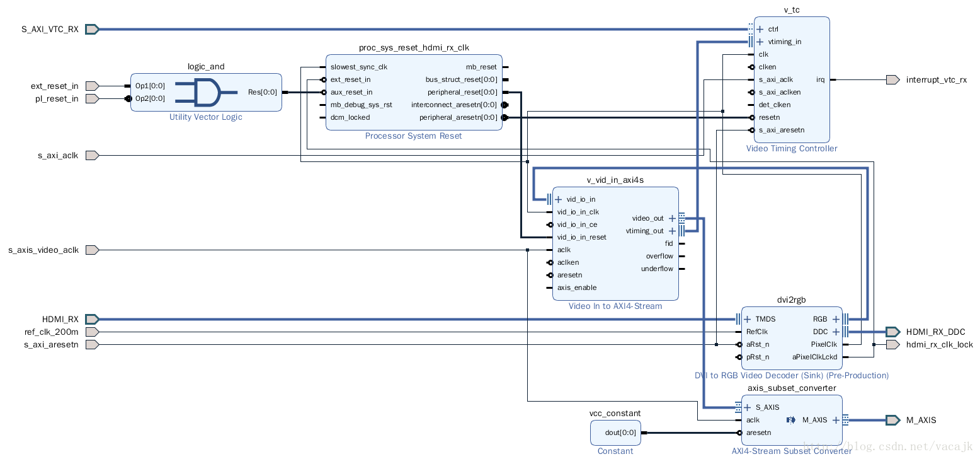Select the proc_sys_reset_hdmi_rx_clk block title
Image resolution: width=980 pixels, height=459 pixels.
(x=414, y=48)
